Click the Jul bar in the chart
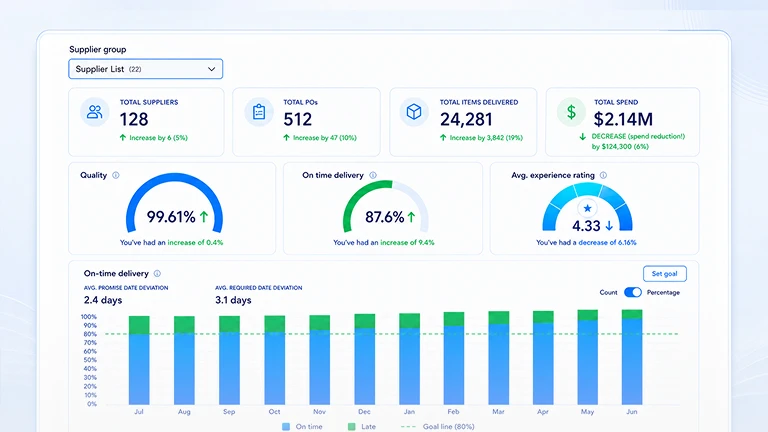768x432 pixels. click(139, 360)
